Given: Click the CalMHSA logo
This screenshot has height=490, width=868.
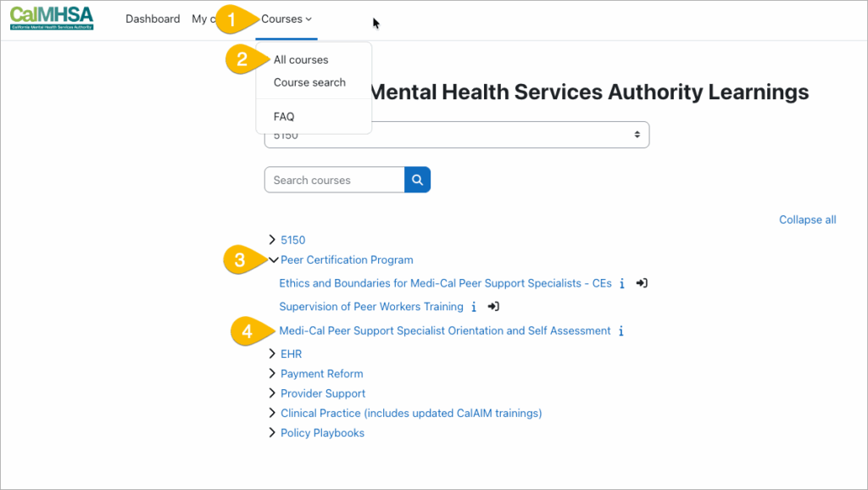Looking at the screenshot, I should click(52, 19).
